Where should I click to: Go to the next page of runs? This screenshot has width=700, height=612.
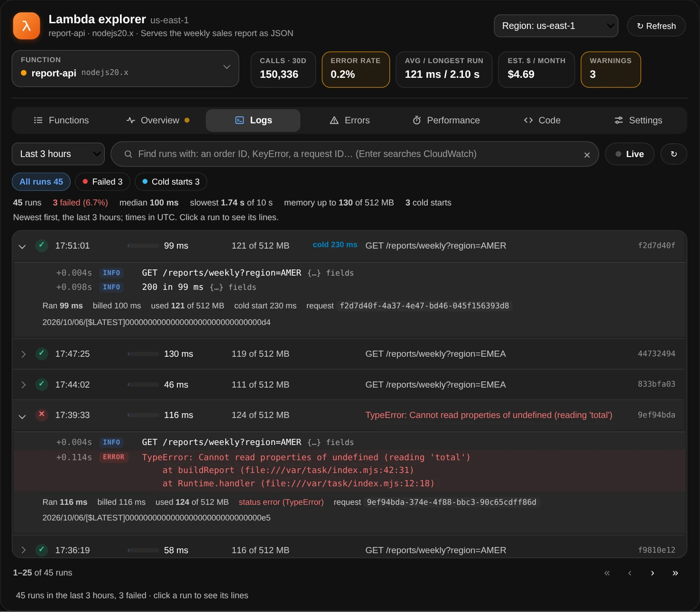click(653, 573)
